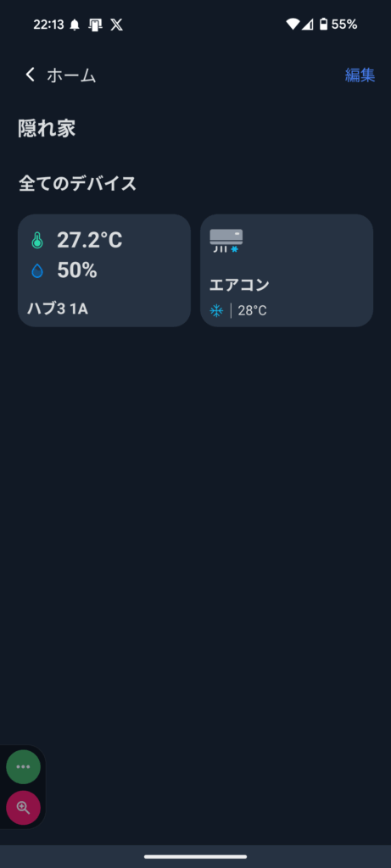Tap the X app notification icon

[116, 25]
